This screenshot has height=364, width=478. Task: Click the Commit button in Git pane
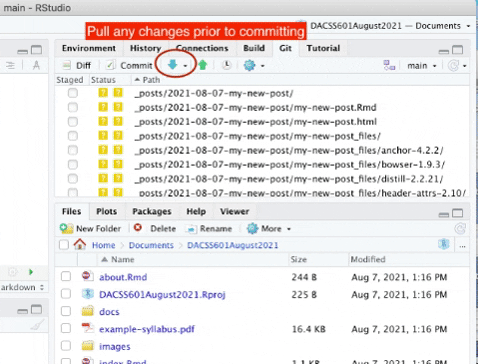[x=129, y=65]
